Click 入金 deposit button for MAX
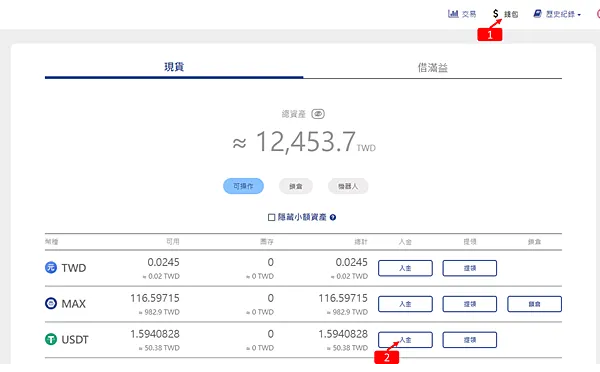The width and height of the screenshot is (600, 372). pyautogui.click(x=405, y=304)
